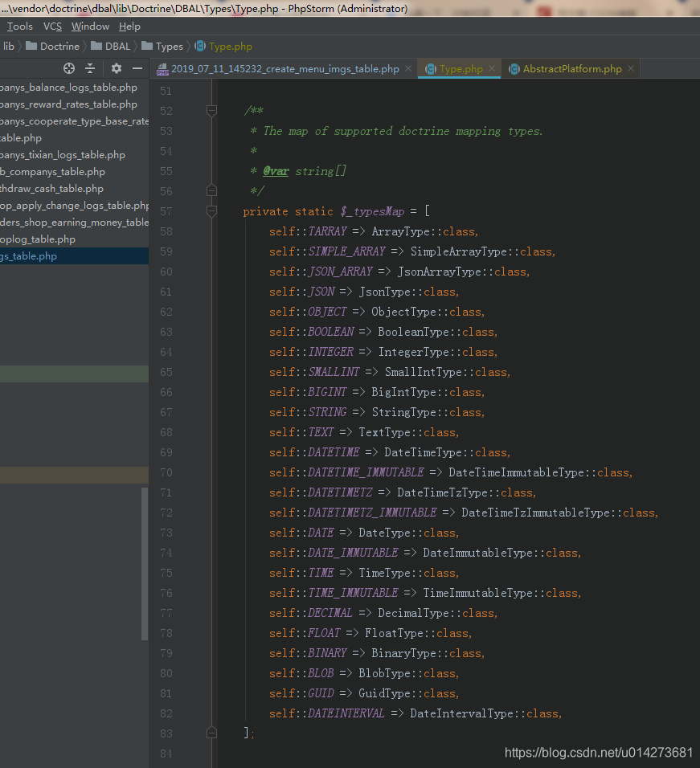
Task: Click the PHP icon on the migration tab
Action: point(162,69)
